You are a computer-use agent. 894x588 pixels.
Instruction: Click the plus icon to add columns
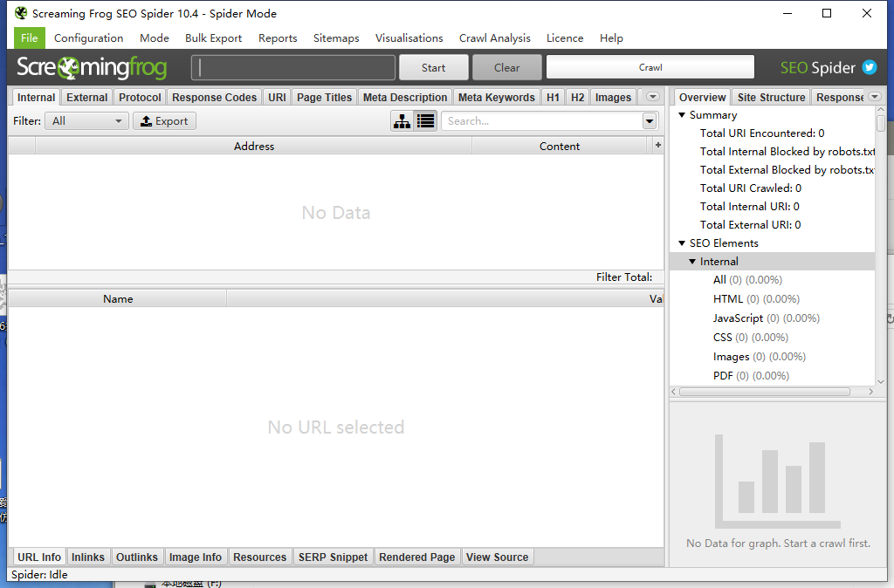[x=658, y=146]
